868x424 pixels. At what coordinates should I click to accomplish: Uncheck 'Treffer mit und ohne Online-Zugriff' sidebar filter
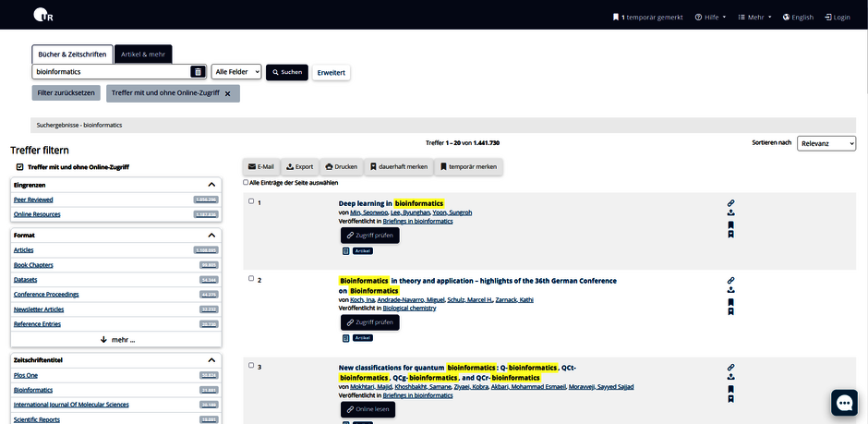(19, 167)
